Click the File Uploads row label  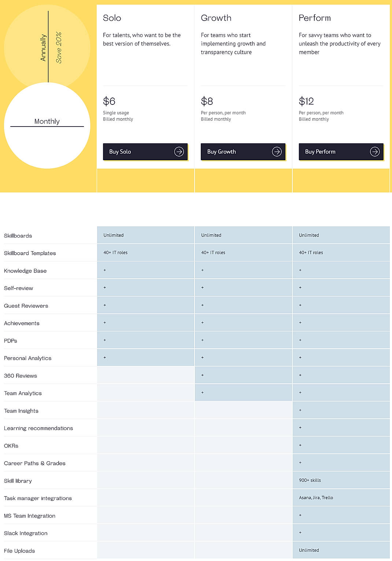[x=19, y=551]
